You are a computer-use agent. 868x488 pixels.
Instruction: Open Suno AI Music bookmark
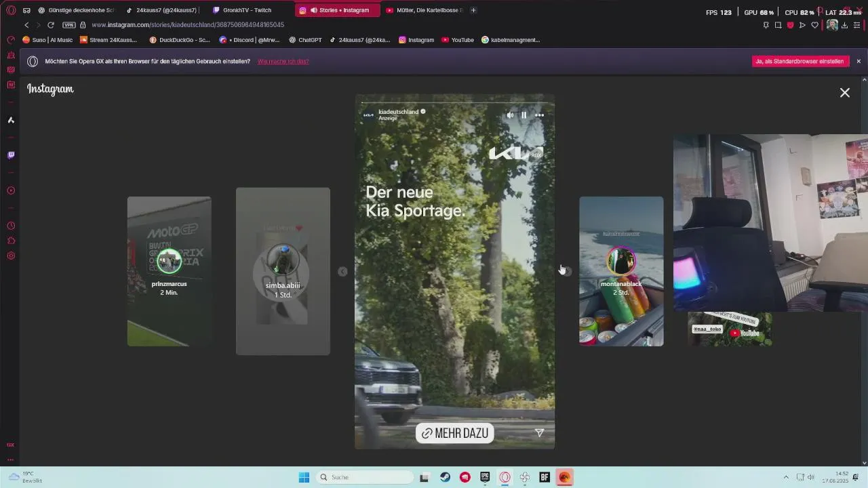(47, 40)
